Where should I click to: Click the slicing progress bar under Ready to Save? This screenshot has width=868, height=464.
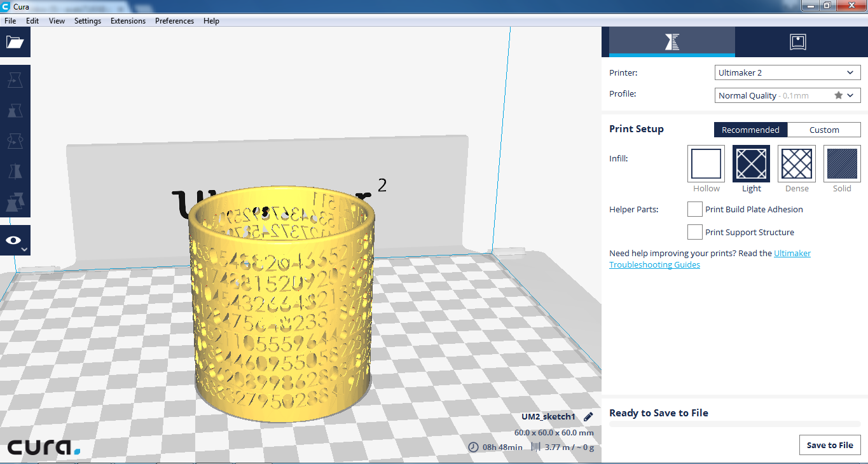point(734,424)
